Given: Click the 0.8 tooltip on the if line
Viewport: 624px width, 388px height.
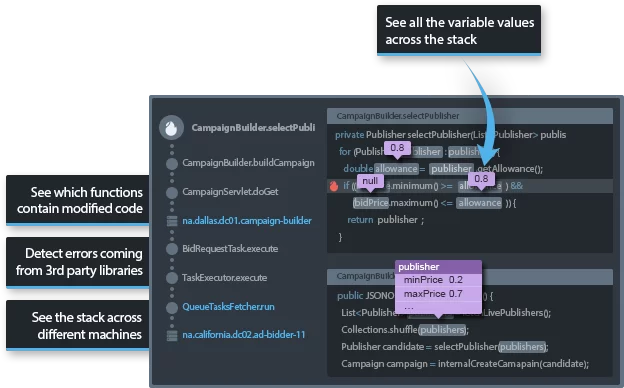Looking at the screenshot, I should click(x=481, y=179).
